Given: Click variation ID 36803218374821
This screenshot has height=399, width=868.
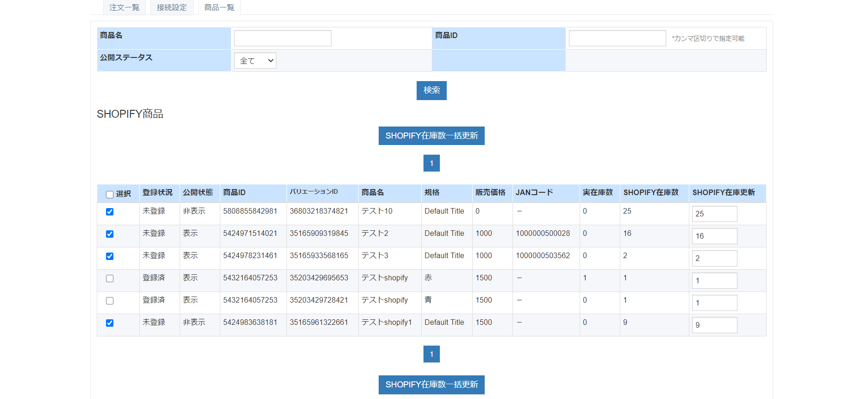Looking at the screenshot, I should click(319, 211).
